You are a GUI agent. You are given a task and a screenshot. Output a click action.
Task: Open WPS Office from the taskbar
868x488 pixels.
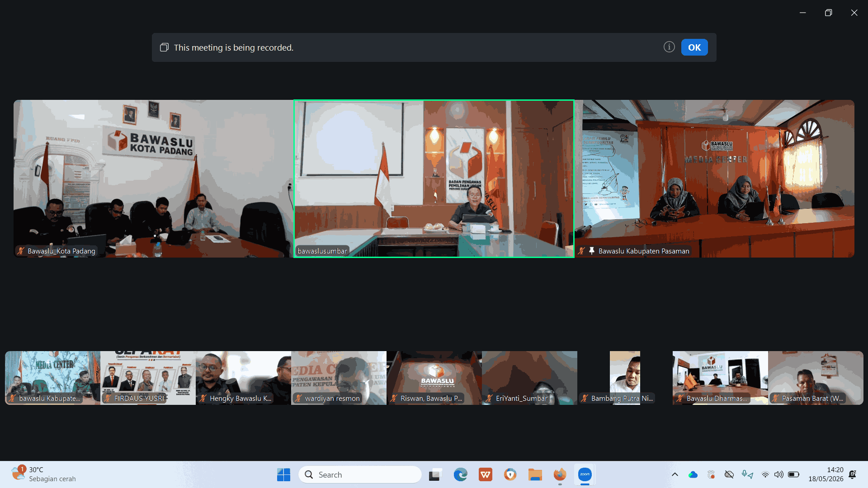(x=485, y=474)
